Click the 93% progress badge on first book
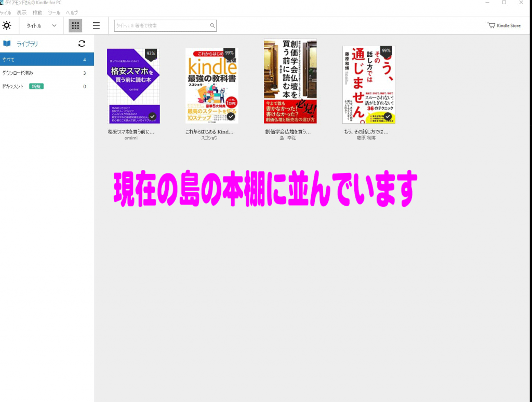 click(x=151, y=53)
